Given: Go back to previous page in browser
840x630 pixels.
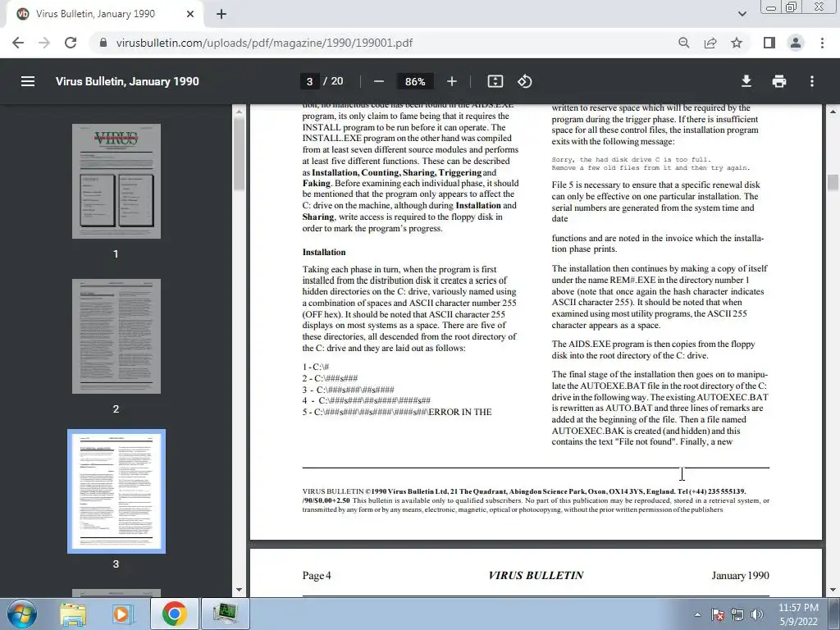Looking at the screenshot, I should [18, 43].
